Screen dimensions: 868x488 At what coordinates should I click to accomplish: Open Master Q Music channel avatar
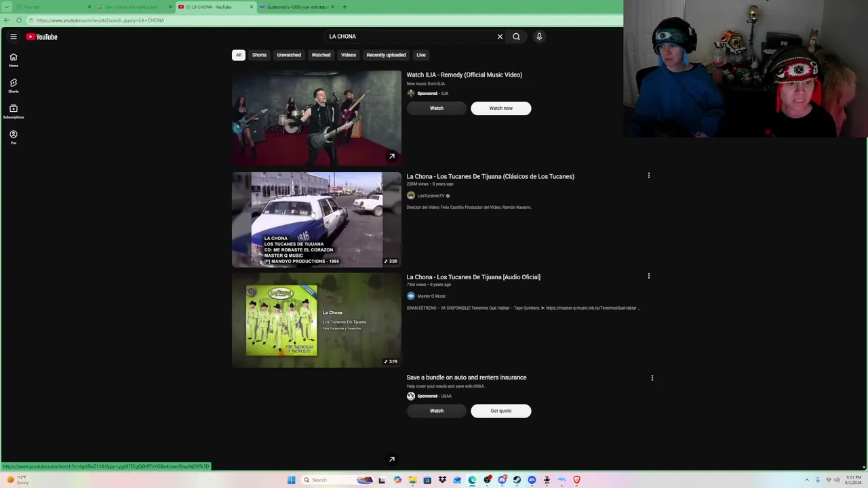click(410, 296)
